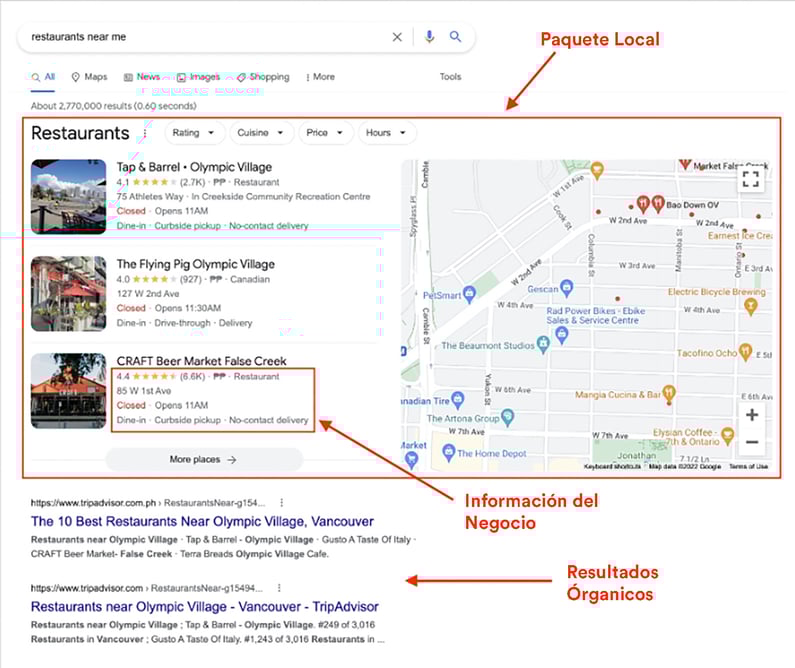Click the More places button
Viewport: 795px width, 668px height.
(203, 460)
